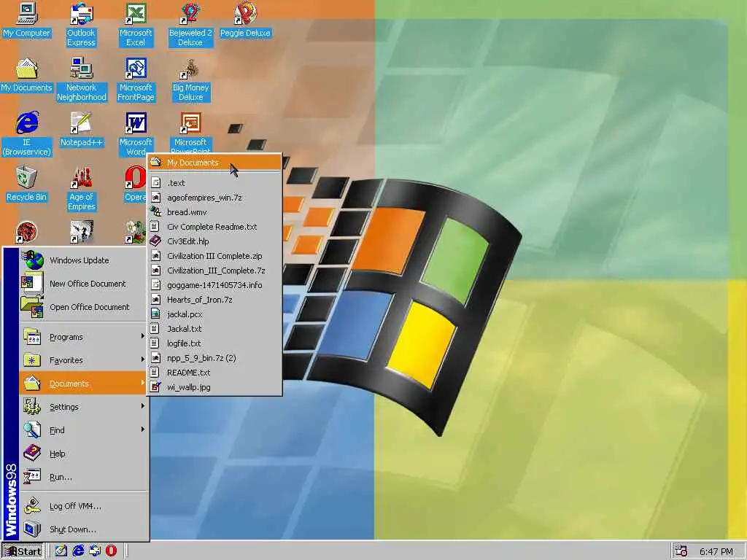Image resolution: width=747 pixels, height=560 pixels.
Task: Click the Task Scheduler tray icon
Action: coord(681,551)
